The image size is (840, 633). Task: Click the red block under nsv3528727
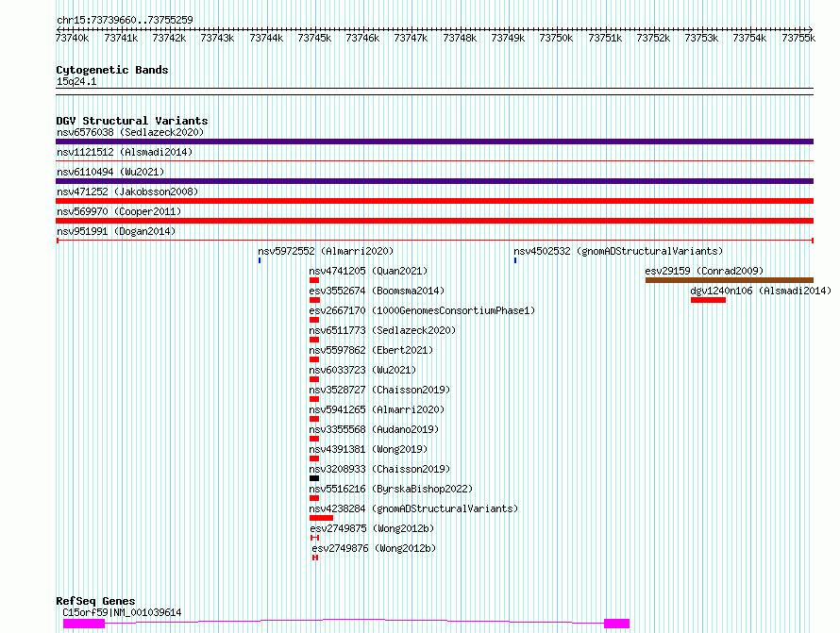click(314, 399)
